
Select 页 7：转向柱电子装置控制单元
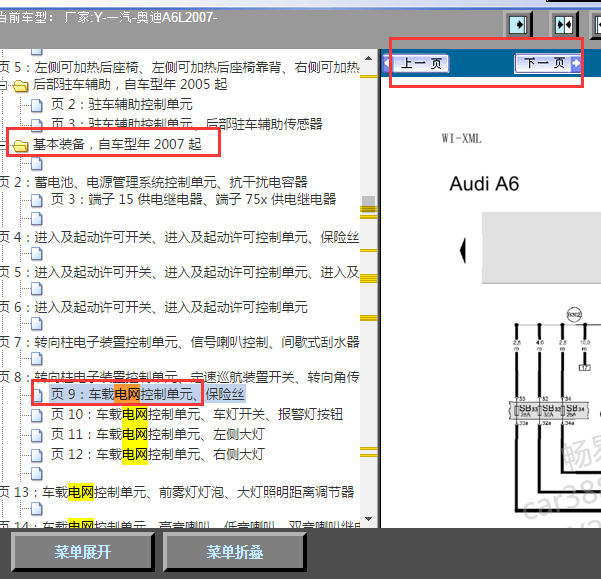(x=179, y=342)
